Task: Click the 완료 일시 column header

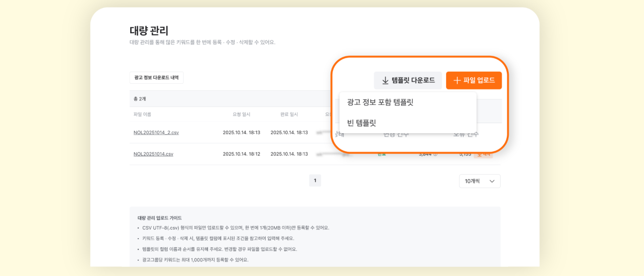Action: pos(289,115)
